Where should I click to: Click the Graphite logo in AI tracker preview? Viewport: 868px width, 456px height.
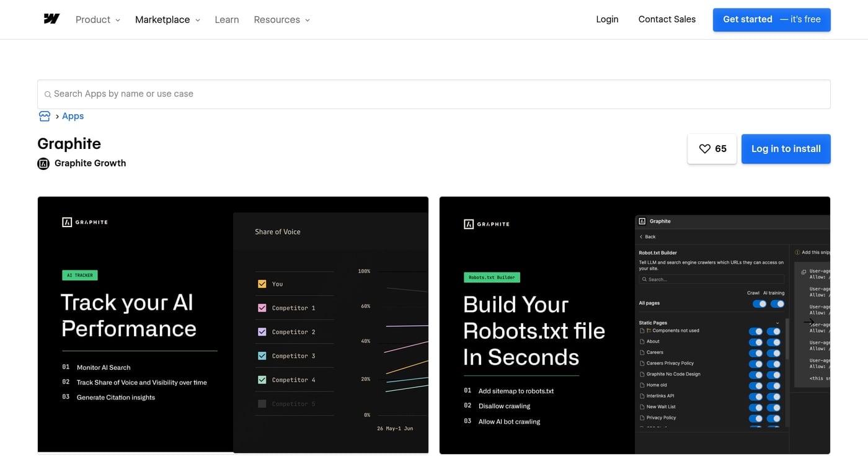point(85,222)
